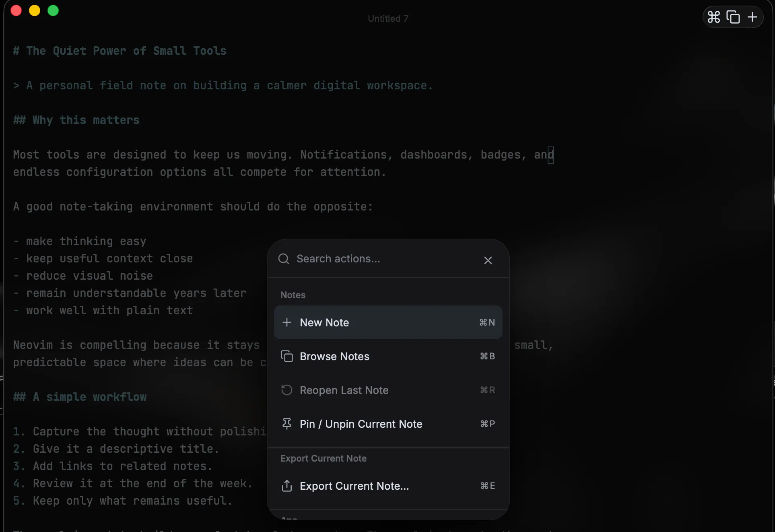775x532 pixels.
Task: Click the line 'endless configuration options all compete'
Action: [199, 172]
